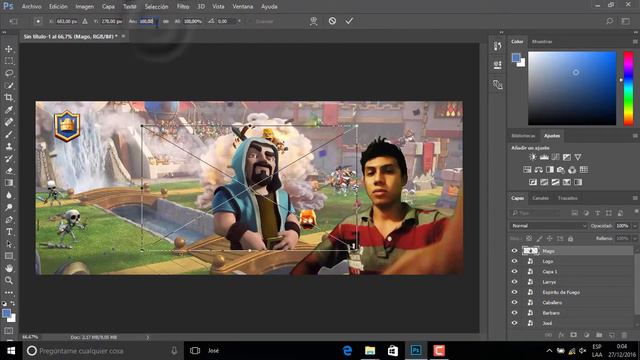Open the Ventana menu
The image size is (640, 360).
pyautogui.click(x=242, y=7)
